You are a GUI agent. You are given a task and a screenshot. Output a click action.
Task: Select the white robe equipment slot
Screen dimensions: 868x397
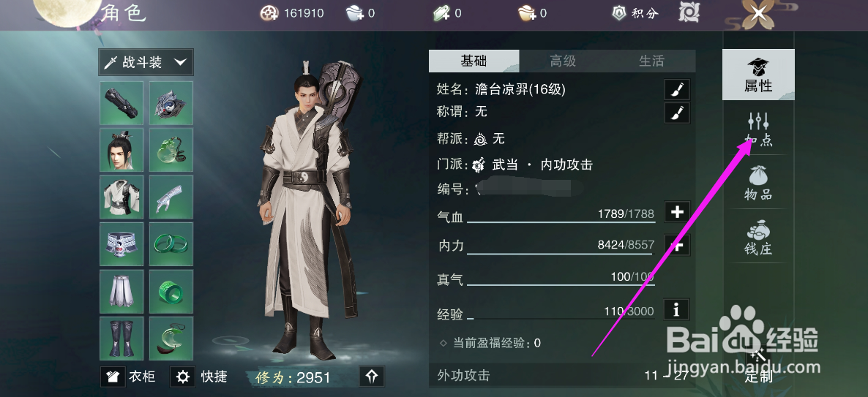(x=121, y=197)
